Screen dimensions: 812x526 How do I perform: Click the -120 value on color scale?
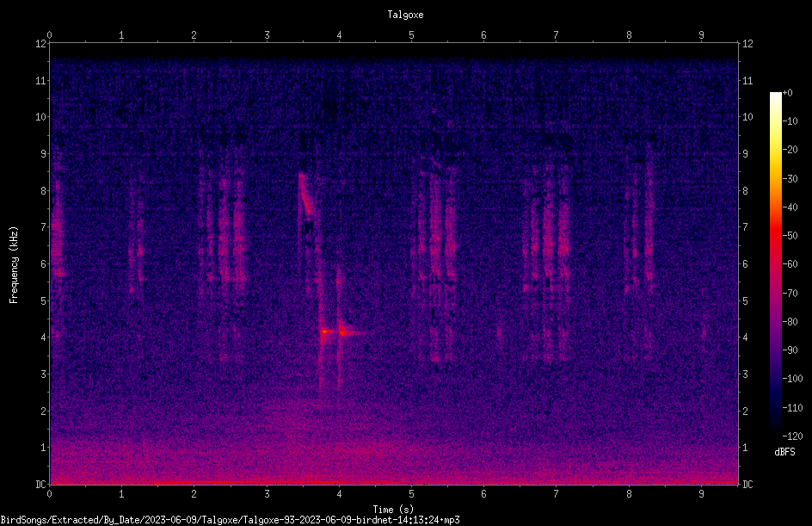tap(793, 436)
